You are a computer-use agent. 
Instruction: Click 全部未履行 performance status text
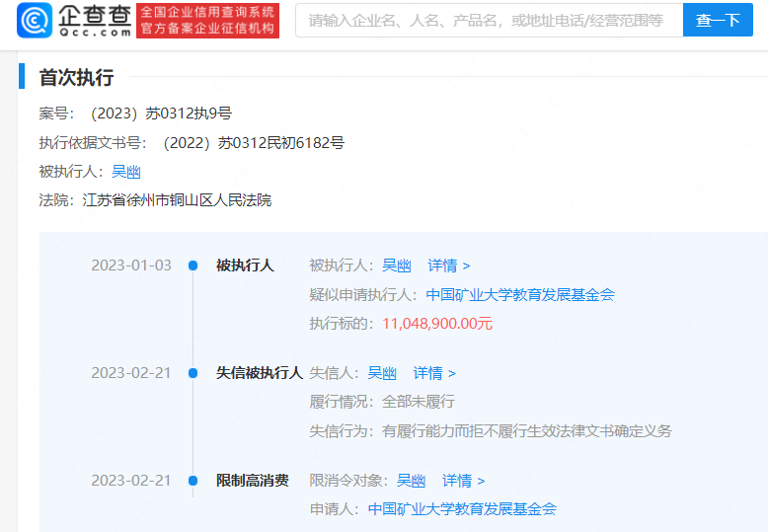point(419,402)
